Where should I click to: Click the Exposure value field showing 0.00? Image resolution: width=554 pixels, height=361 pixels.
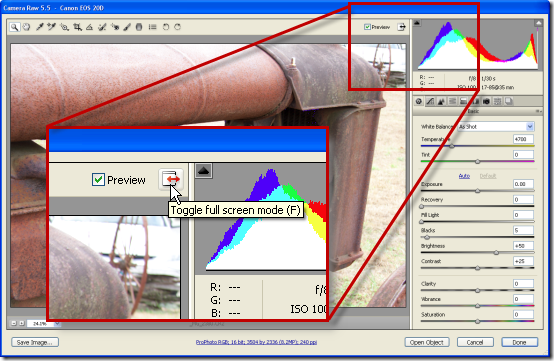523,184
